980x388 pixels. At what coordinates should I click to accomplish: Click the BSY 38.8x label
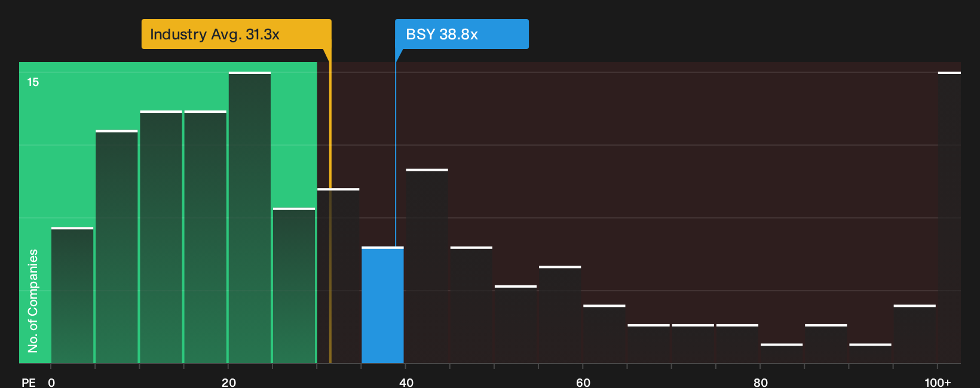461,34
